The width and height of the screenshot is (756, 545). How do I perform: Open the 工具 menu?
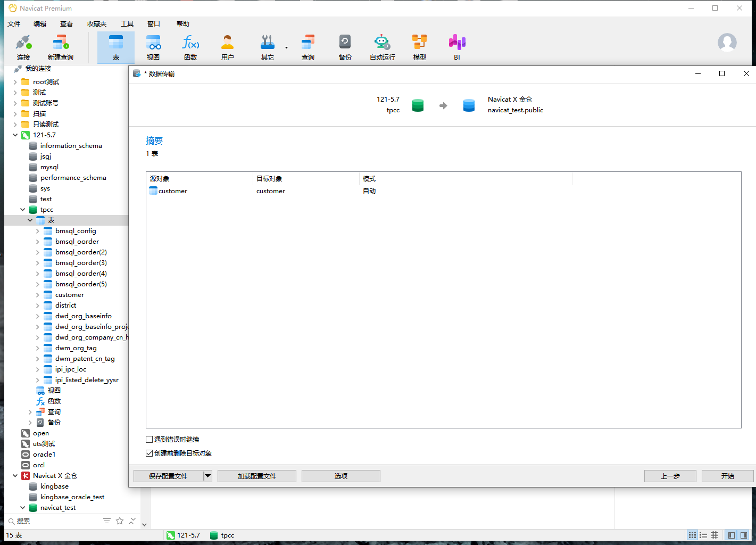[x=127, y=24]
